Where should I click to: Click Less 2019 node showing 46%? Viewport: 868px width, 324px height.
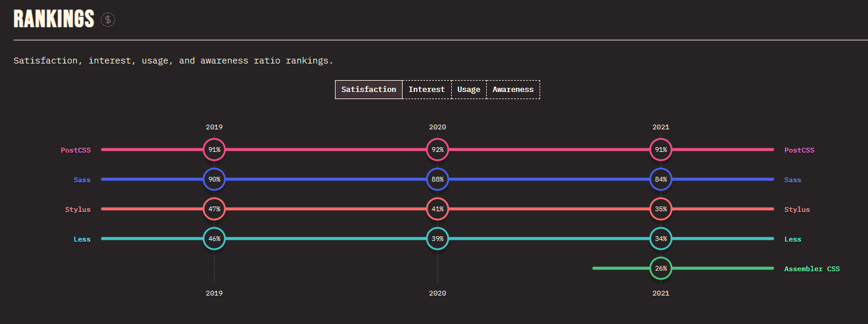click(214, 239)
